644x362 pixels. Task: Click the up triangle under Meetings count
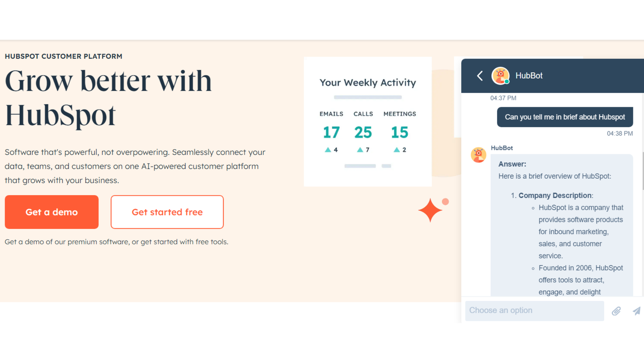click(x=396, y=150)
